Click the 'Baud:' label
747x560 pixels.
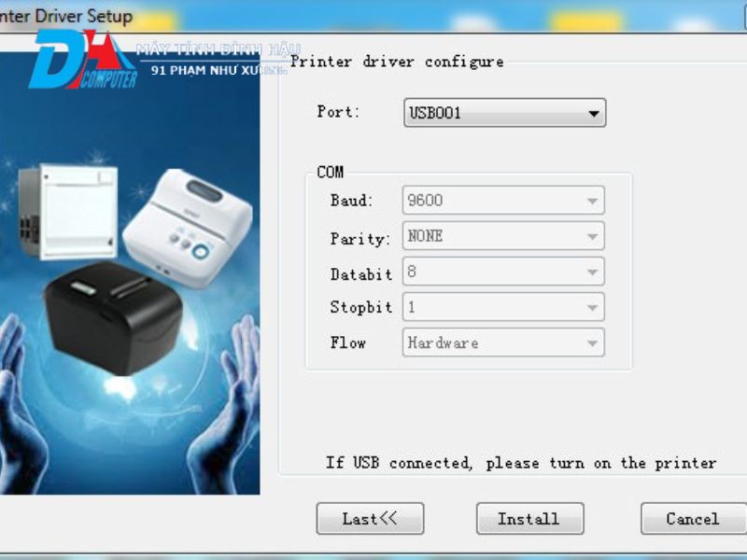tap(351, 201)
